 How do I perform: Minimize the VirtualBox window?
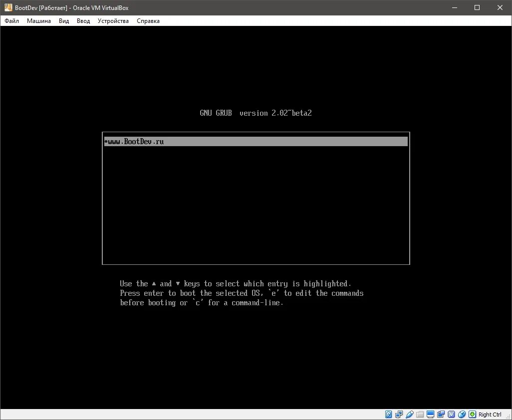pyautogui.click(x=454, y=7)
